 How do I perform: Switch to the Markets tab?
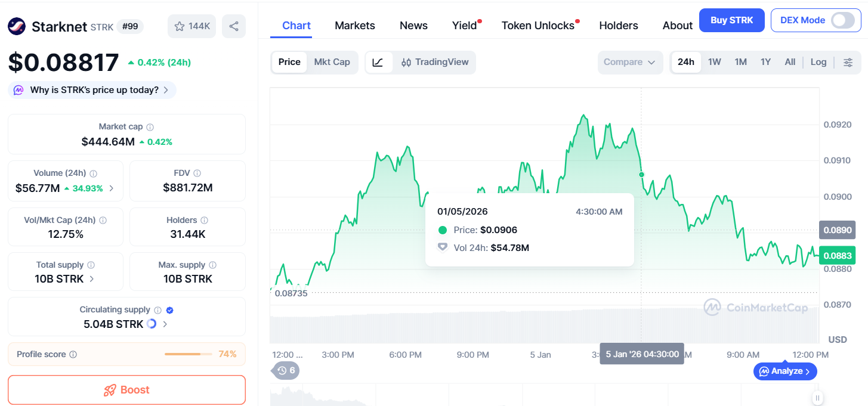click(354, 26)
